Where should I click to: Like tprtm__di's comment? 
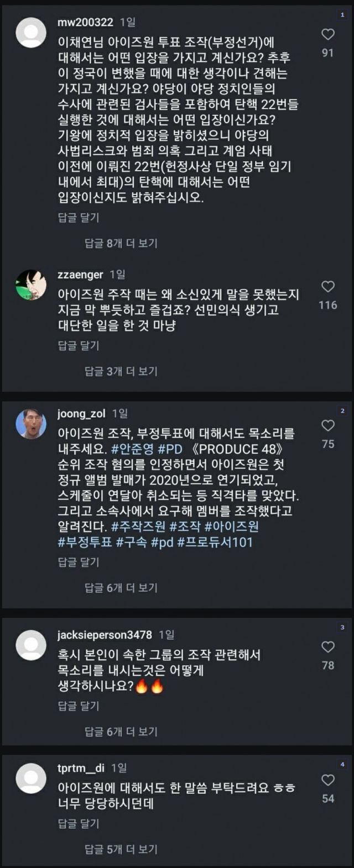328,780
